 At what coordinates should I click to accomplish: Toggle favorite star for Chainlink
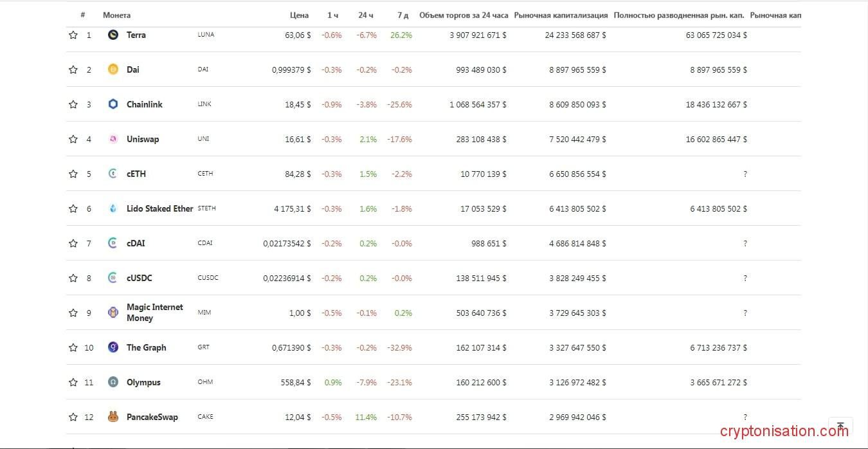tap(73, 105)
